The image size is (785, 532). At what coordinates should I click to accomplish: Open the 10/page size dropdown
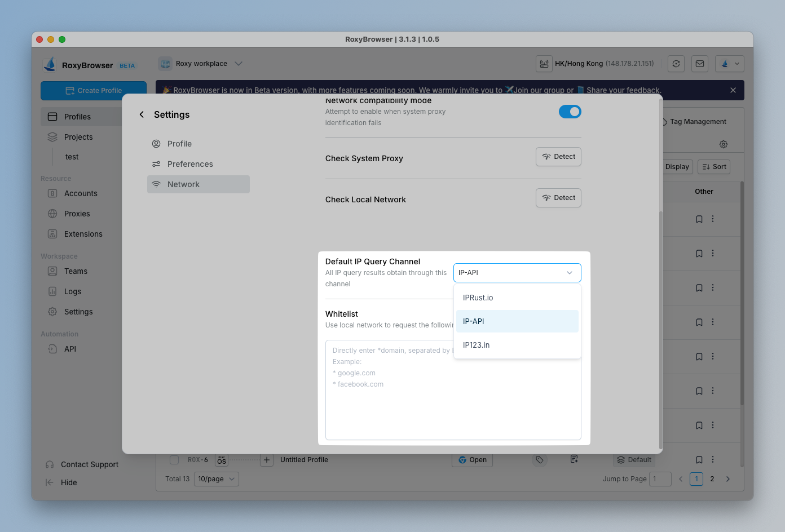(x=217, y=479)
